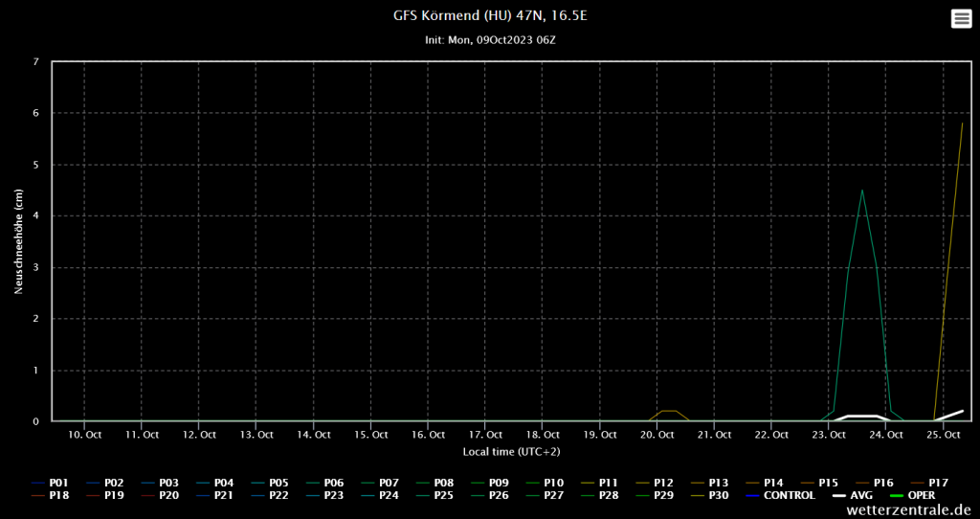Viewport: 980px width, 519px height.
Task: Open the wetterzentrale.de credit link
Action: tap(909, 510)
